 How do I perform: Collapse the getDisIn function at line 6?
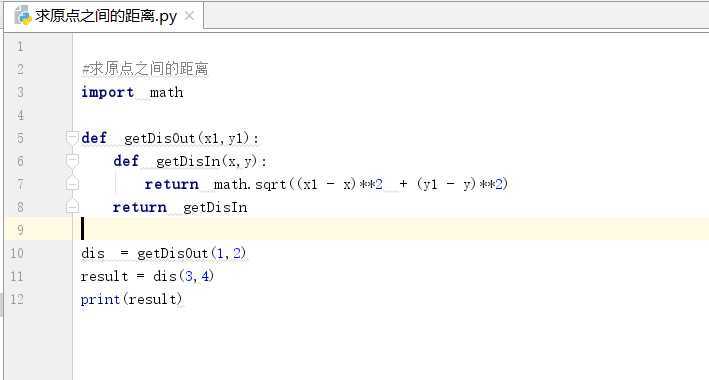[x=72, y=160]
